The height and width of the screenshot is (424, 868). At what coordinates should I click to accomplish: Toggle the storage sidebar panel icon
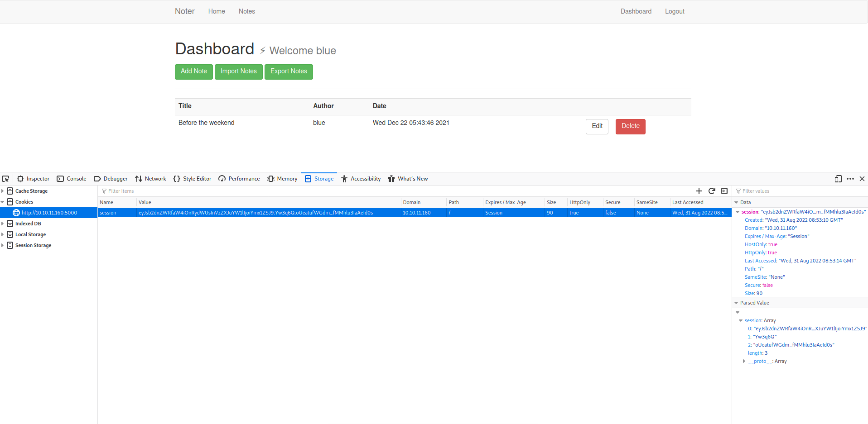(724, 191)
